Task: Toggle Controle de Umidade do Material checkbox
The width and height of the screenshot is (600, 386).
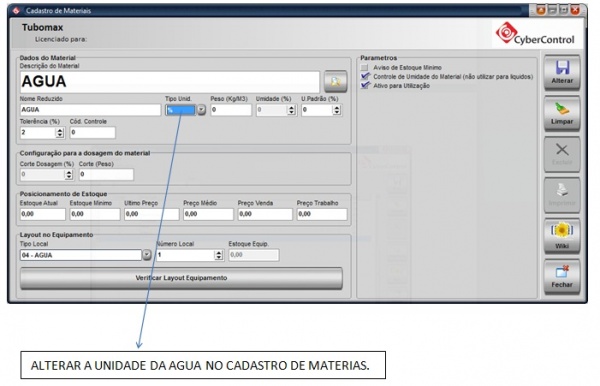Action: pos(365,77)
